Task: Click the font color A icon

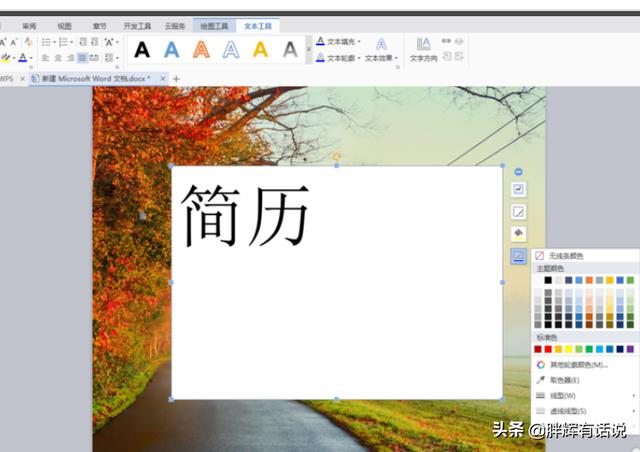Action: (x=23, y=58)
